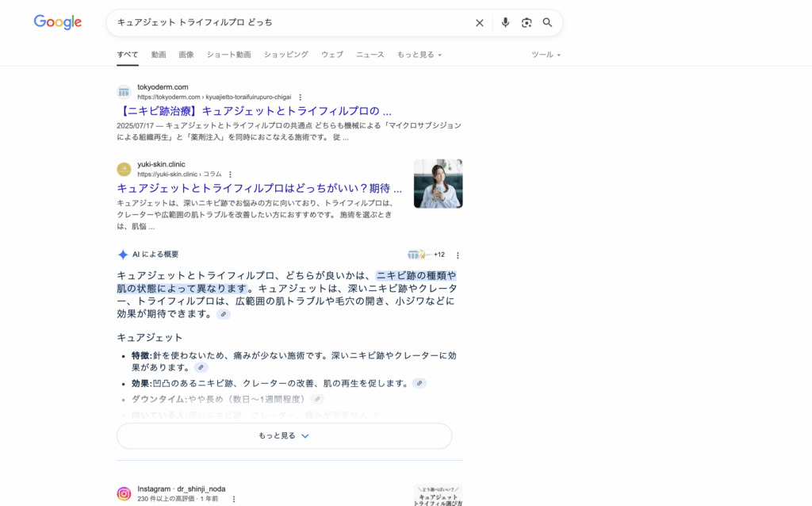This screenshot has width=812, height=506.
Task: Open source link icon after overview paragraph
Action: tap(224, 314)
